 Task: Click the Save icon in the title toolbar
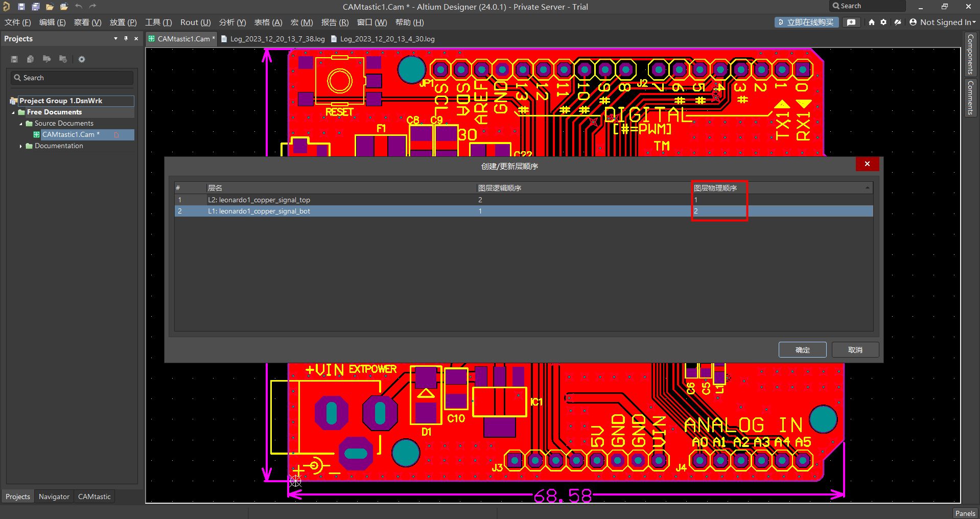pyautogui.click(x=21, y=7)
